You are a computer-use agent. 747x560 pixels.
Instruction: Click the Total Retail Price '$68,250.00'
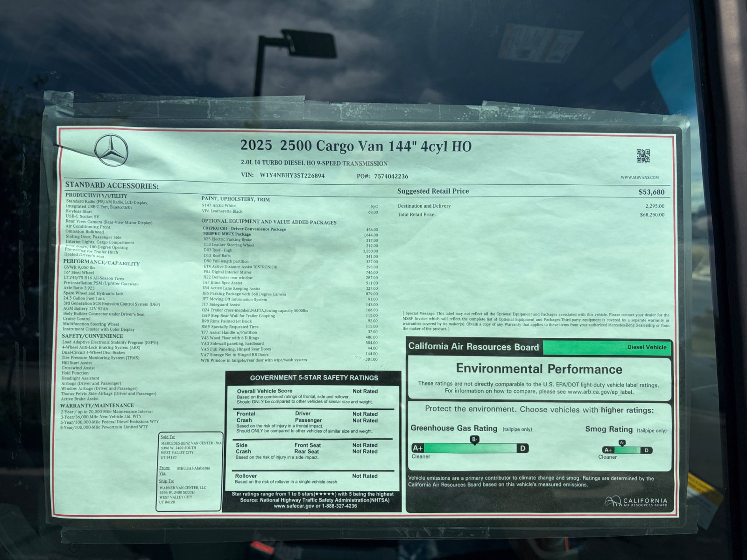click(x=652, y=215)
